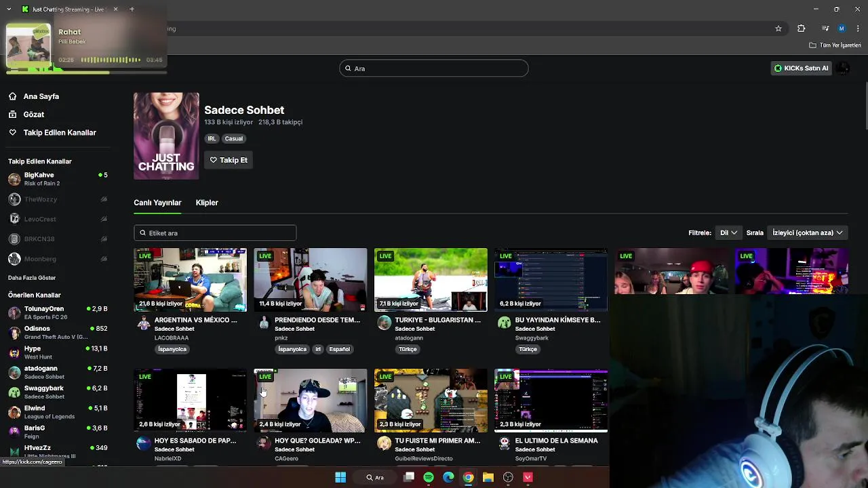Image resolution: width=868 pixels, height=488 pixels.
Task: Open BarisG channel avatar
Action: coord(14,432)
